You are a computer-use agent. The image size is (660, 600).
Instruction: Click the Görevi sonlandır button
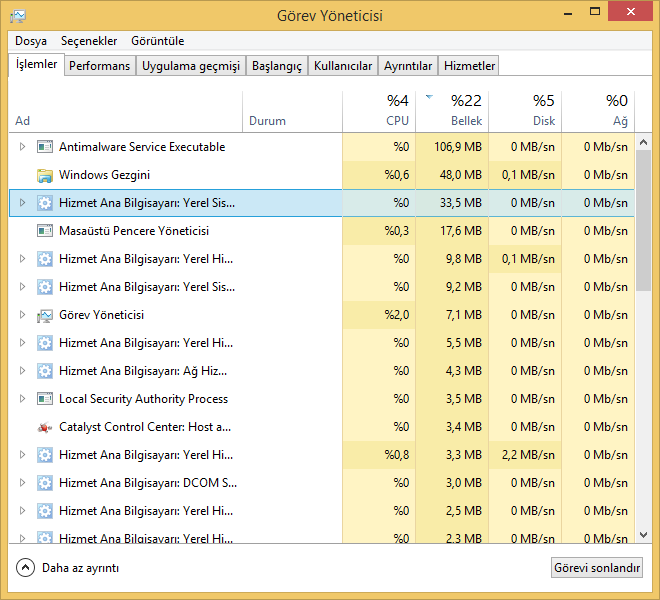pyautogui.click(x=597, y=568)
